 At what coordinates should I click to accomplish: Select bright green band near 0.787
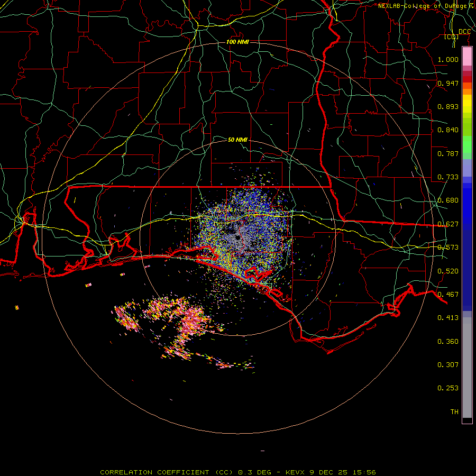click(467, 144)
